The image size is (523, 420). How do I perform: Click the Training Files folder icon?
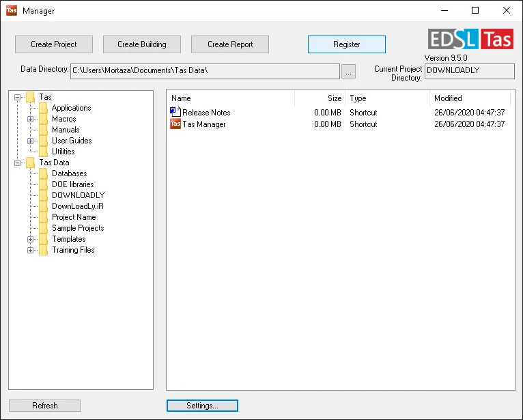[43, 250]
